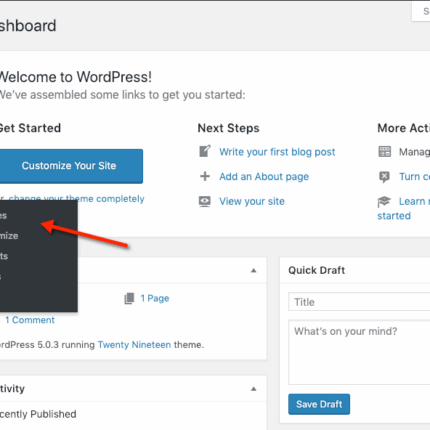Open the Twenty Nineteen theme link

(x=134, y=345)
